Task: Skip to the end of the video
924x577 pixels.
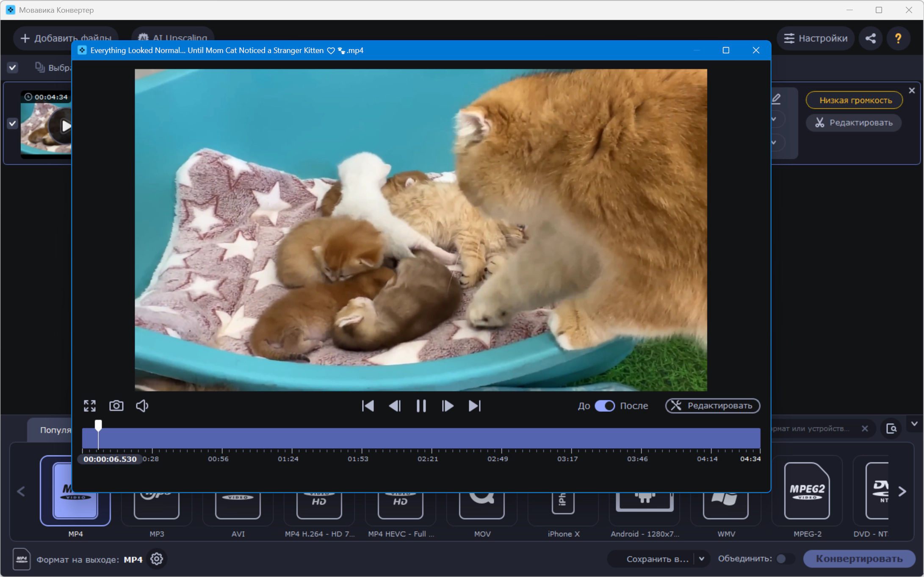Action: click(x=475, y=406)
